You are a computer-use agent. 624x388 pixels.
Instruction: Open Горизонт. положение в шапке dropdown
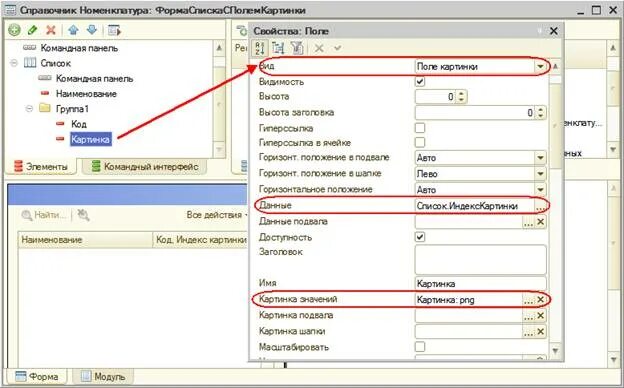(540, 174)
